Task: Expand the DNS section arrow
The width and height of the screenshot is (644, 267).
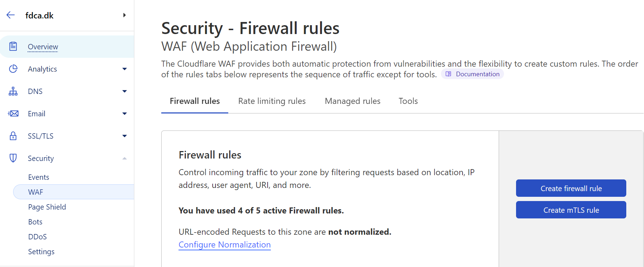Action: click(x=124, y=91)
